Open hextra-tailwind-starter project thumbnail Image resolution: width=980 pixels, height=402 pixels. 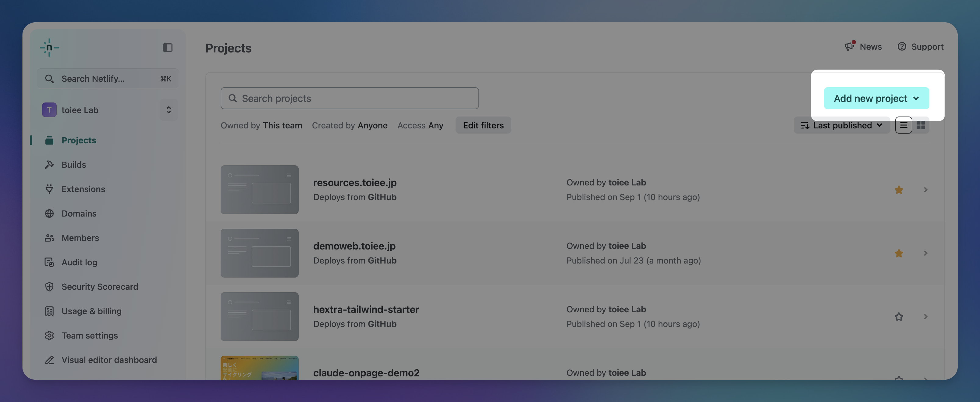click(x=259, y=316)
